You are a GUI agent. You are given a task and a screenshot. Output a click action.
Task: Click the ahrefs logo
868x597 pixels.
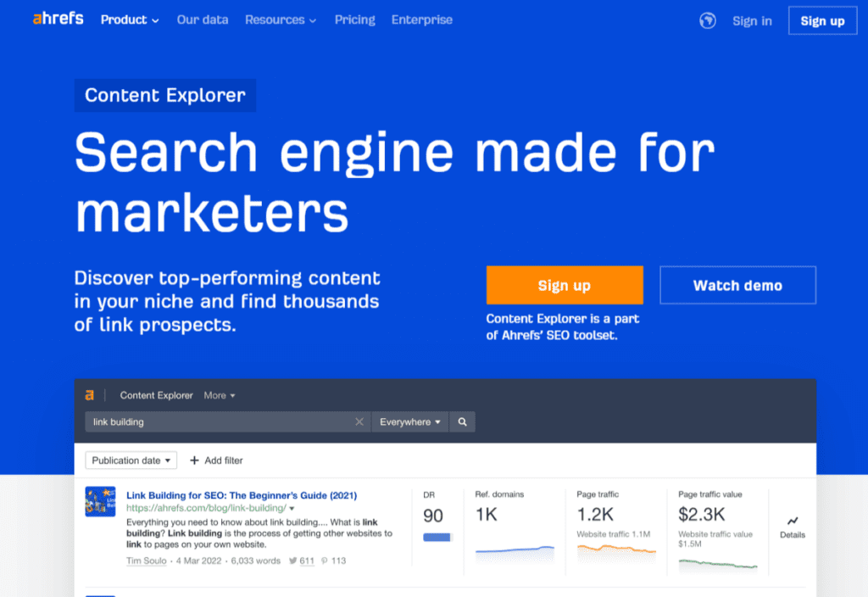tap(58, 19)
